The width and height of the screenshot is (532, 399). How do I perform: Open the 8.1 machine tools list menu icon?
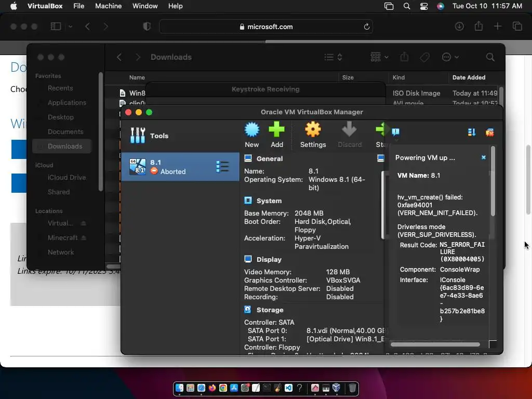pos(222,167)
